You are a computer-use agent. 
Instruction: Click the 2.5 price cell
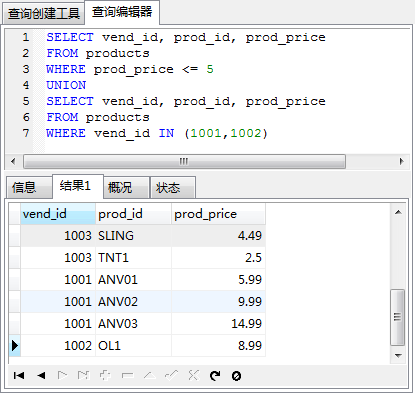coord(218,258)
